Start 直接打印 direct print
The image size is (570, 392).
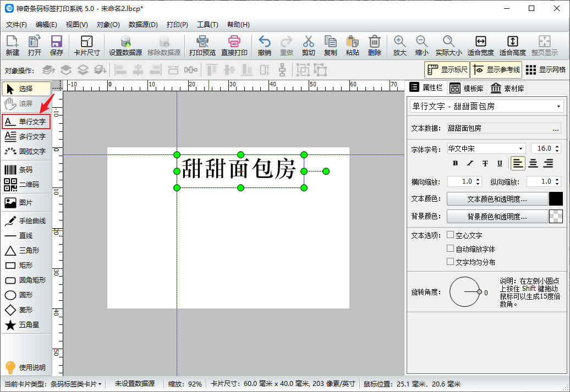click(x=234, y=46)
